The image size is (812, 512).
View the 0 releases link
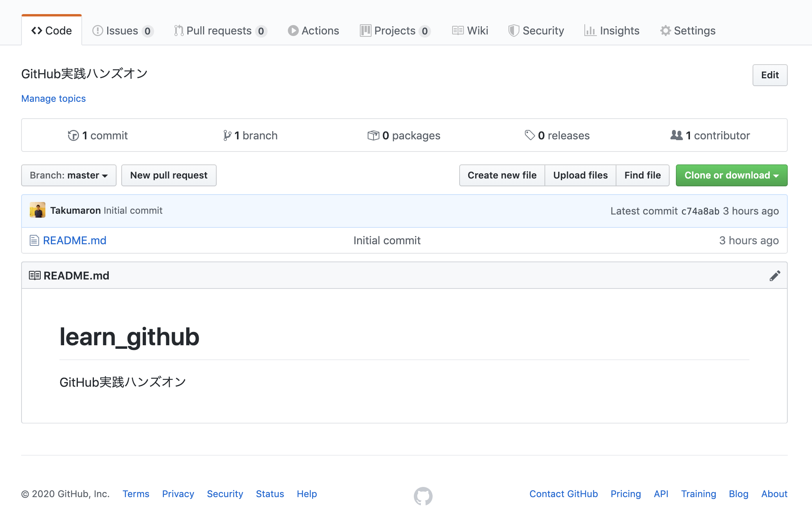(x=557, y=135)
